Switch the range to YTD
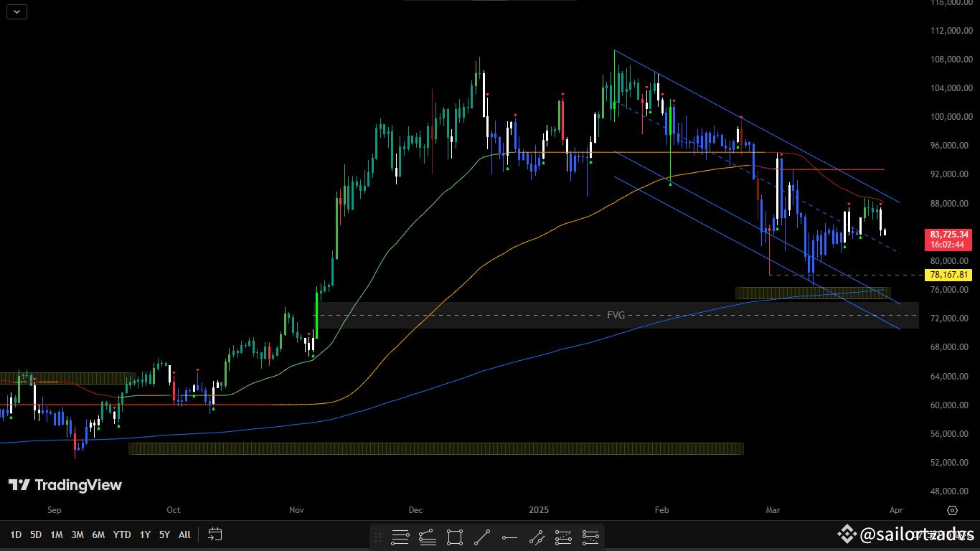Viewport: 980px width, 551px height. (x=122, y=534)
